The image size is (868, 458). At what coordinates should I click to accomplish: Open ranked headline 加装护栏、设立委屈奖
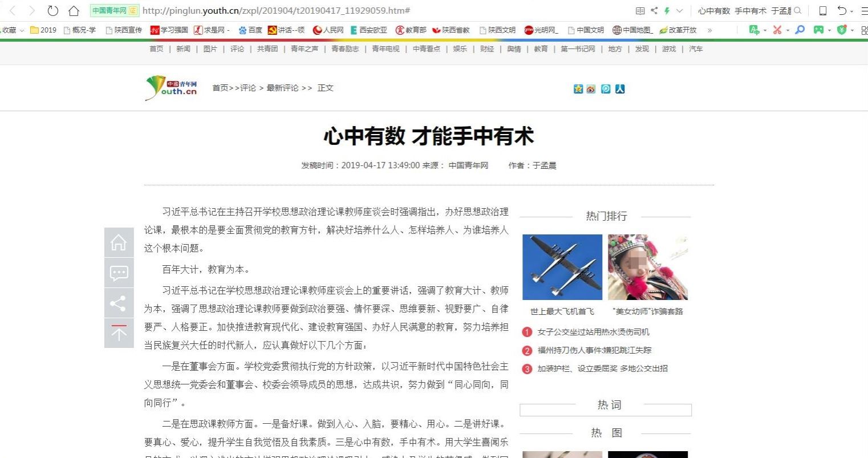point(602,368)
